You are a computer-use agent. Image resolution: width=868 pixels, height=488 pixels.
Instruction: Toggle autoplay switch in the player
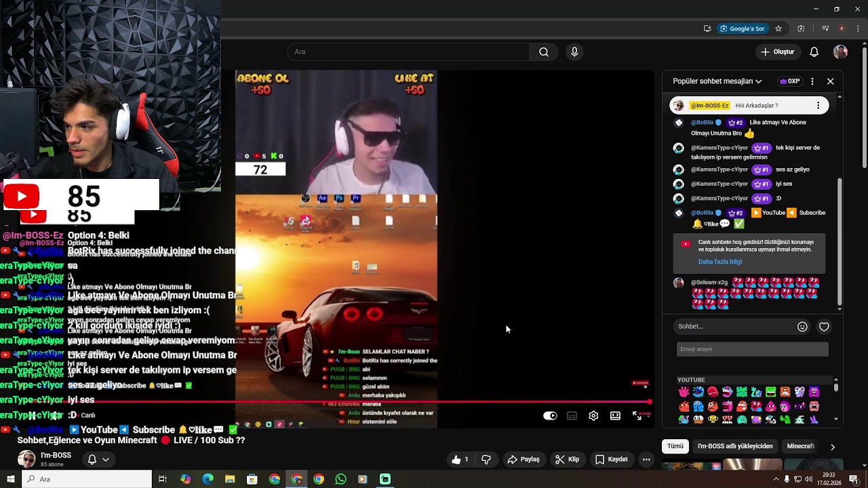point(550,416)
